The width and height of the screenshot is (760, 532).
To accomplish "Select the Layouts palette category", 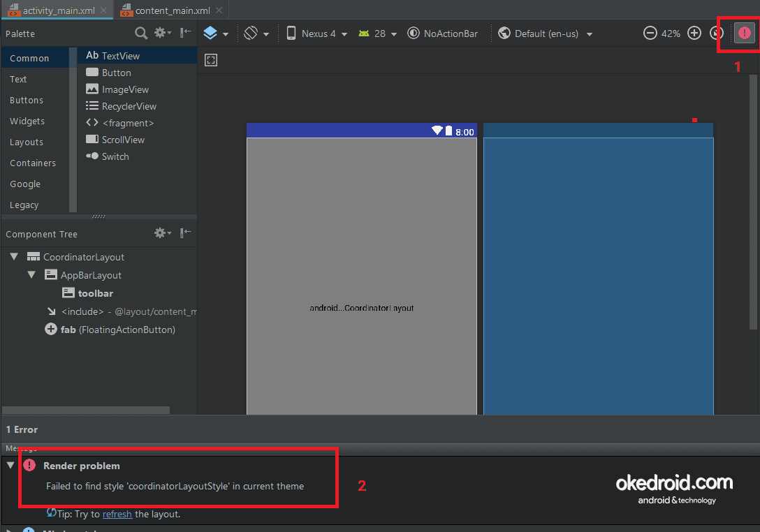I will 35,142.
